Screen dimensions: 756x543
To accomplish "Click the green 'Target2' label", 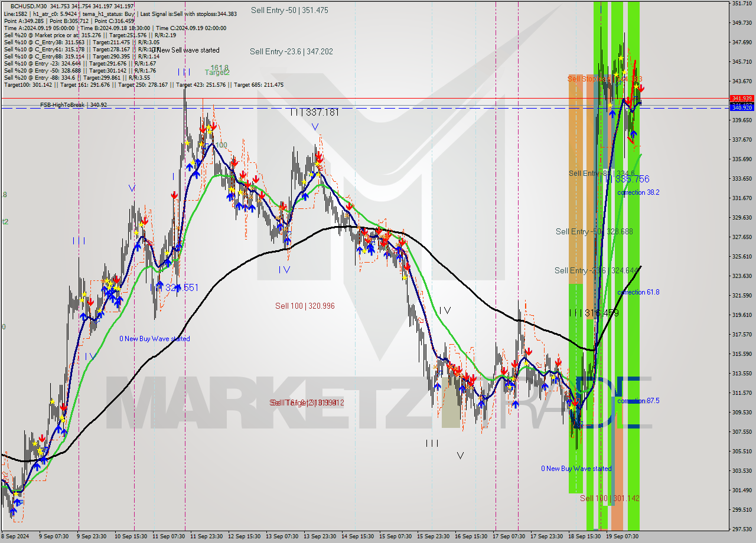I will point(217,73).
